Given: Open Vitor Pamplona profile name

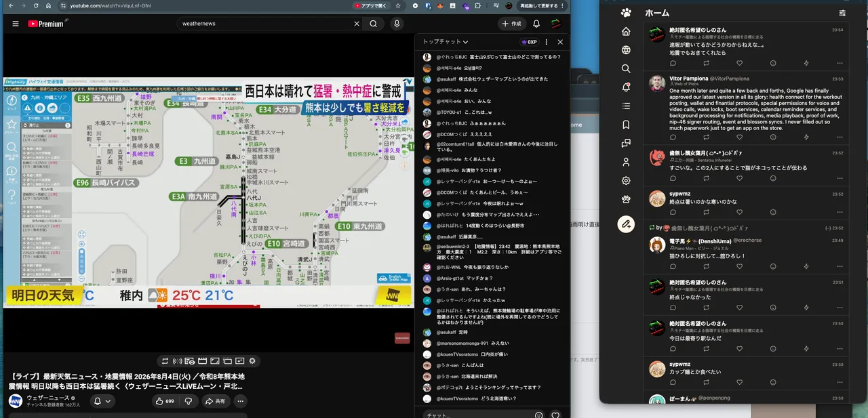Looking at the screenshot, I should (x=688, y=79).
